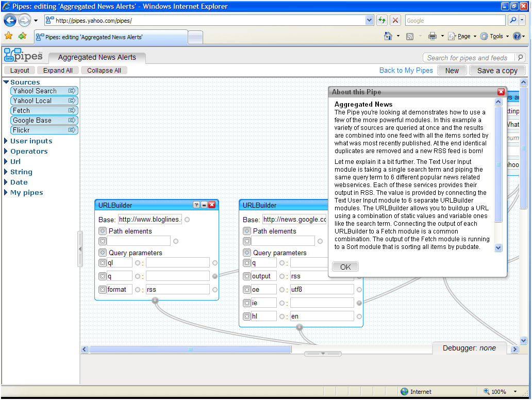Open the Favorites Center star icon
532x400 pixels.
pos(8,36)
